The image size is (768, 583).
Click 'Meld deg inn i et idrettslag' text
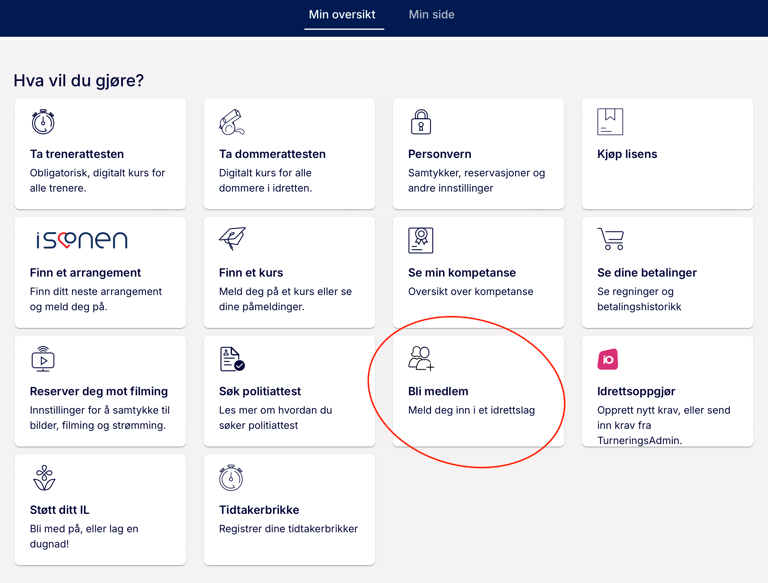click(x=471, y=410)
